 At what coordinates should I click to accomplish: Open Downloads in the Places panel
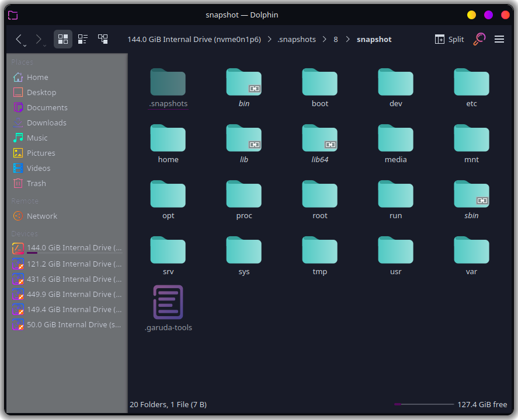point(67,123)
